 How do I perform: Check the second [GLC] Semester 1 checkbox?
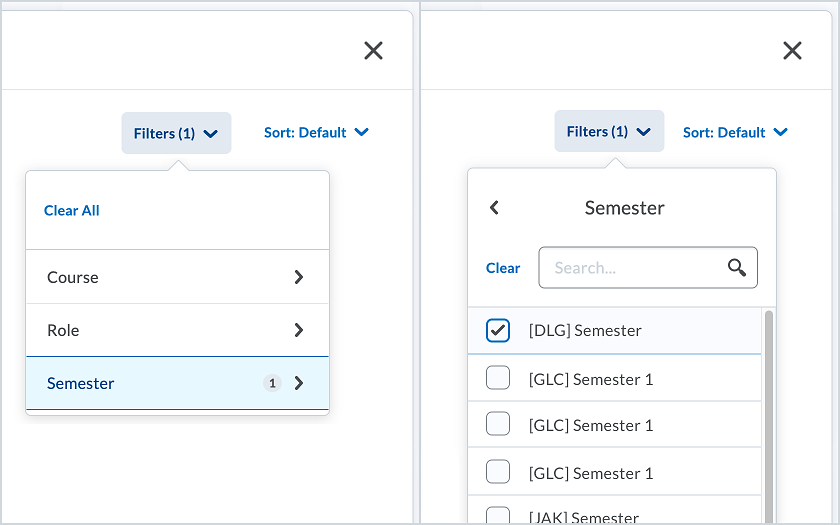click(498, 424)
